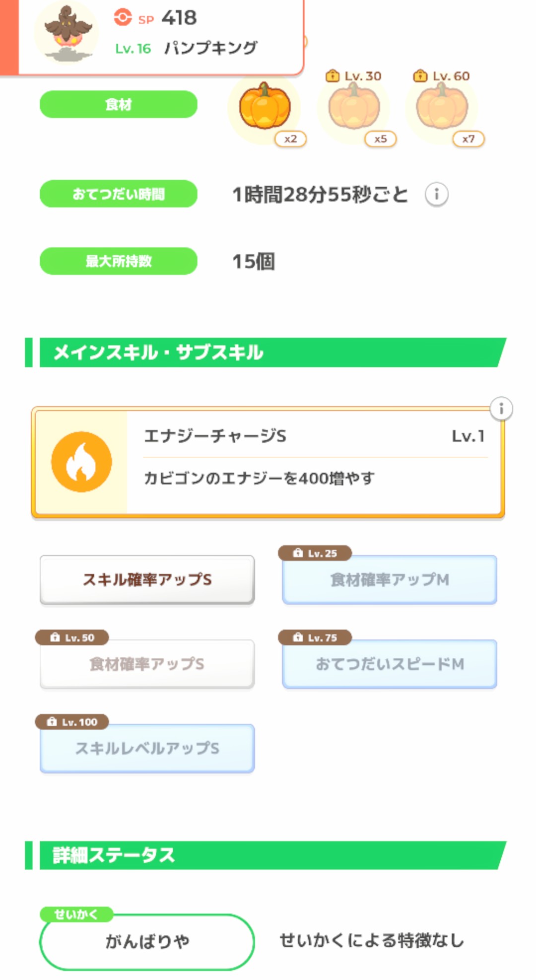The height and width of the screenshot is (980, 536).
Task: Tap the SP Poké Ball icon
Action: (x=123, y=18)
